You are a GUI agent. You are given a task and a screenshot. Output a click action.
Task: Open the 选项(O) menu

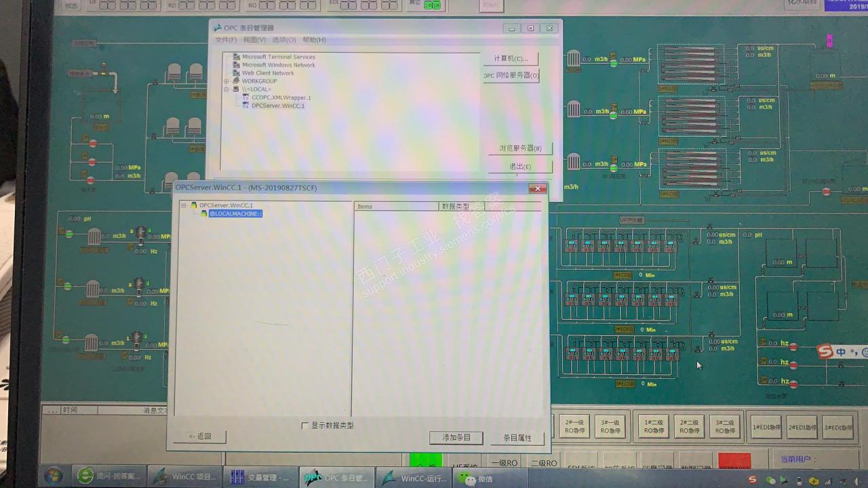coord(283,40)
